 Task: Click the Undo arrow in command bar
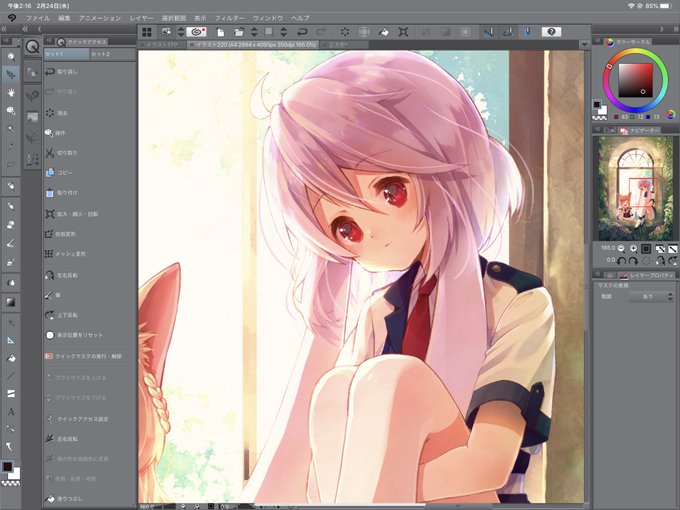tap(302, 32)
